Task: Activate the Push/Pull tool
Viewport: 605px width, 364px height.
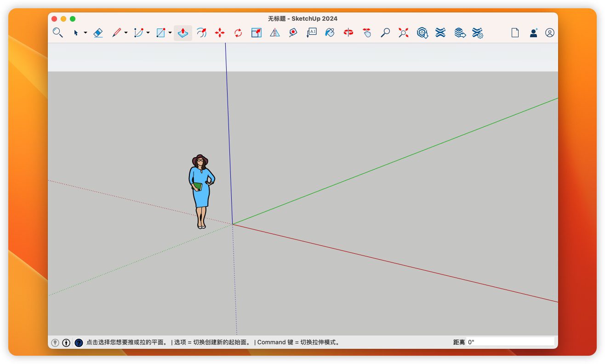Action: [183, 33]
